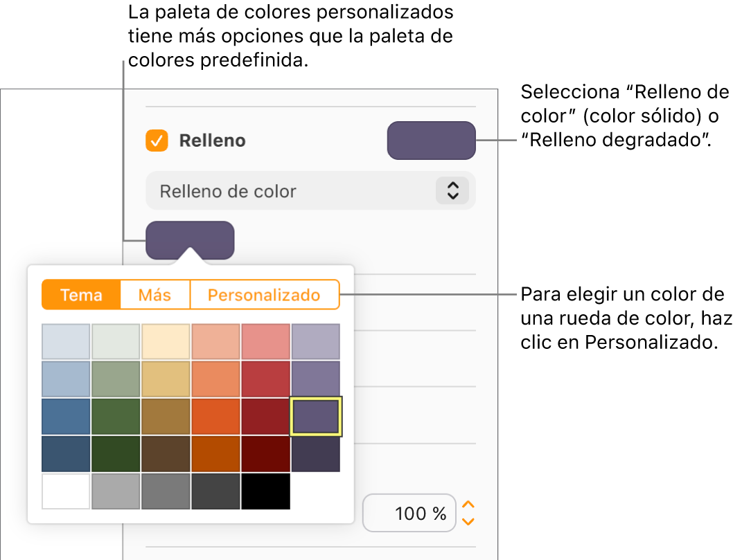Viewport: 742px width, 560px height.
Task: Open the fill color swatch popover button
Action: [191, 240]
